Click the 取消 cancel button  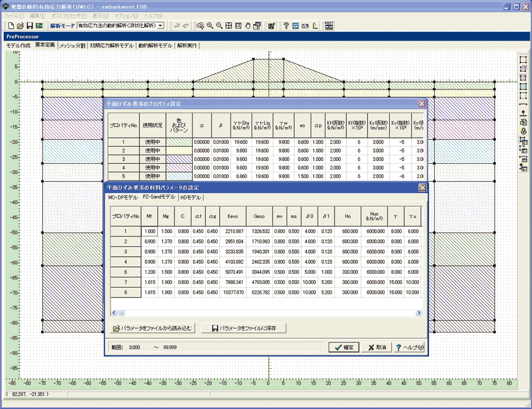[376, 347]
